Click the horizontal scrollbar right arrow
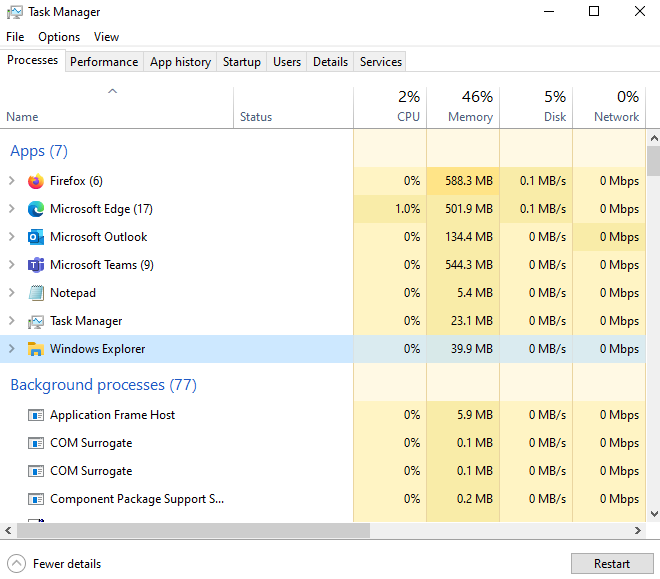660x579 pixels. tap(638, 531)
